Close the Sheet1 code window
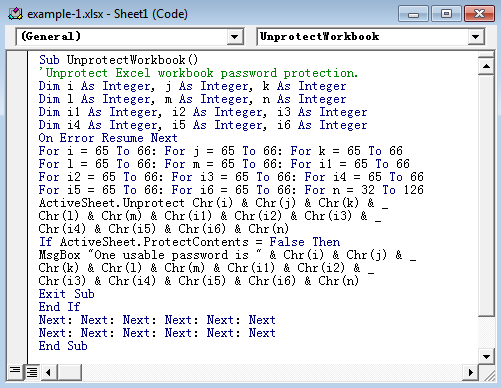Viewport: 501px width, 388px height. pyautogui.click(x=479, y=14)
